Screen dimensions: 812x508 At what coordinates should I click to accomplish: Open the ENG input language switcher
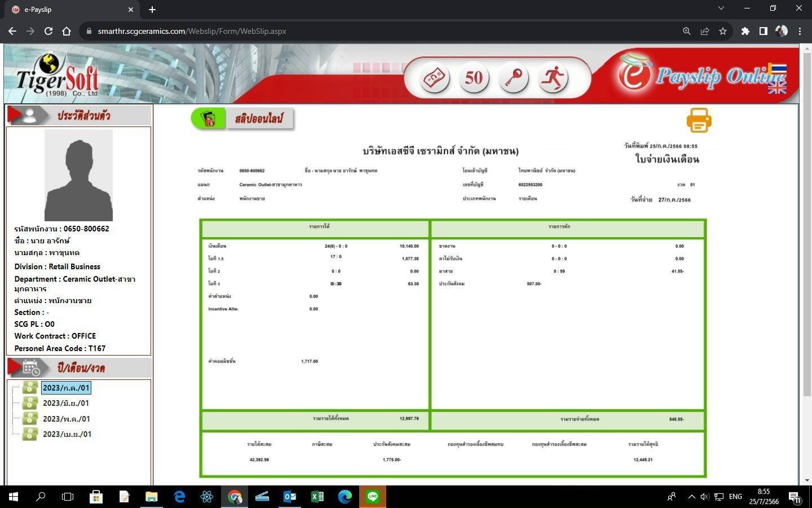(x=735, y=497)
